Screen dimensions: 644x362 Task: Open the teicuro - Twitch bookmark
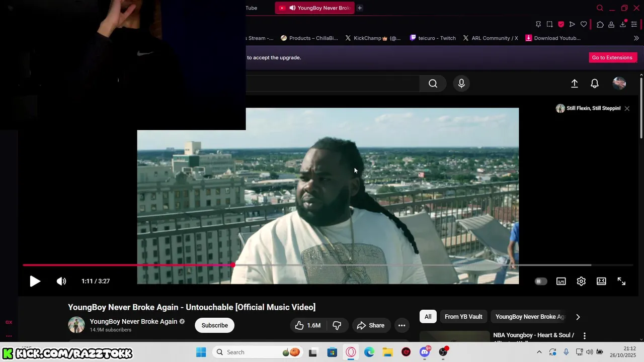[x=433, y=38]
